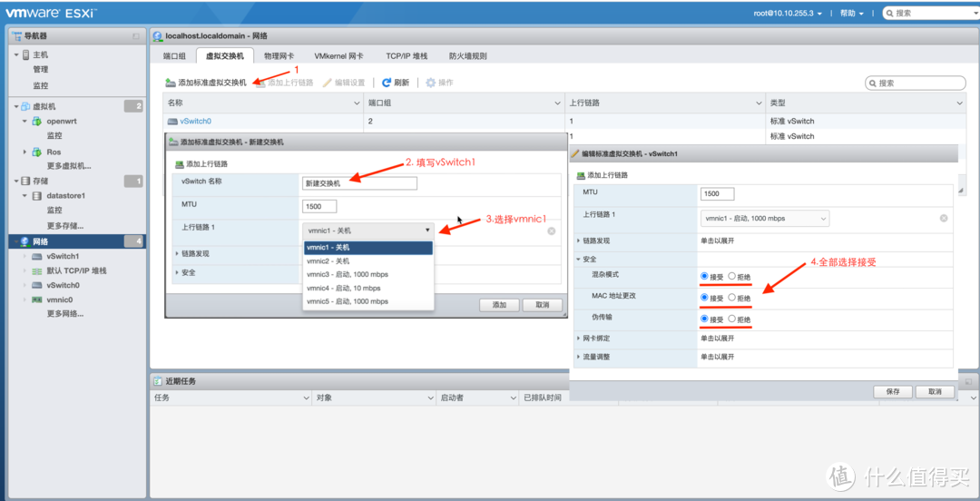Select vSwitch0 in navigator tree
The width and height of the screenshot is (980, 501).
[63, 285]
